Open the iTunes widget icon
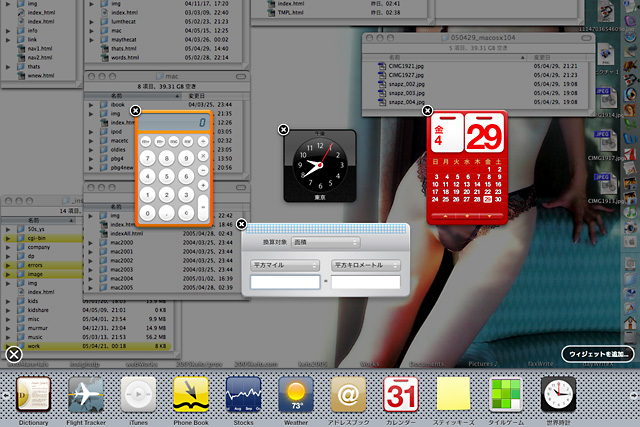 click(138, 394)
